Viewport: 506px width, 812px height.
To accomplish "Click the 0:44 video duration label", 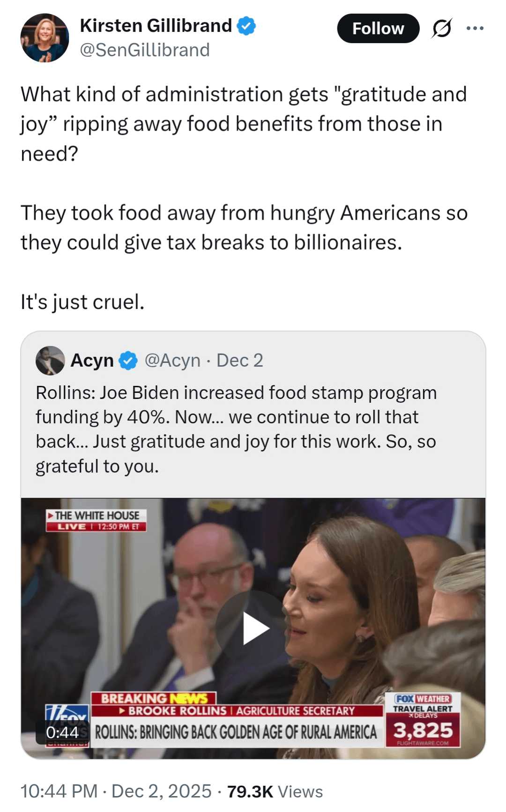I will pos(62,732).
